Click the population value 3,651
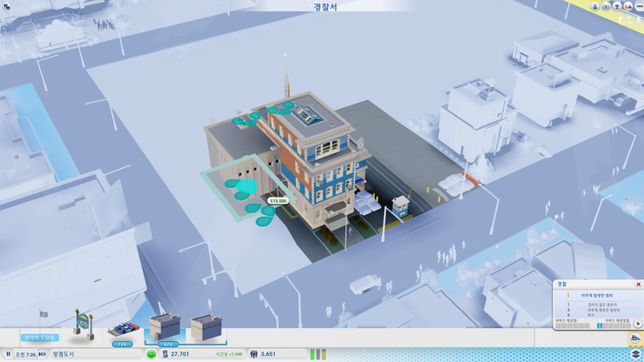644x362 pixels. tap(268, 354)
